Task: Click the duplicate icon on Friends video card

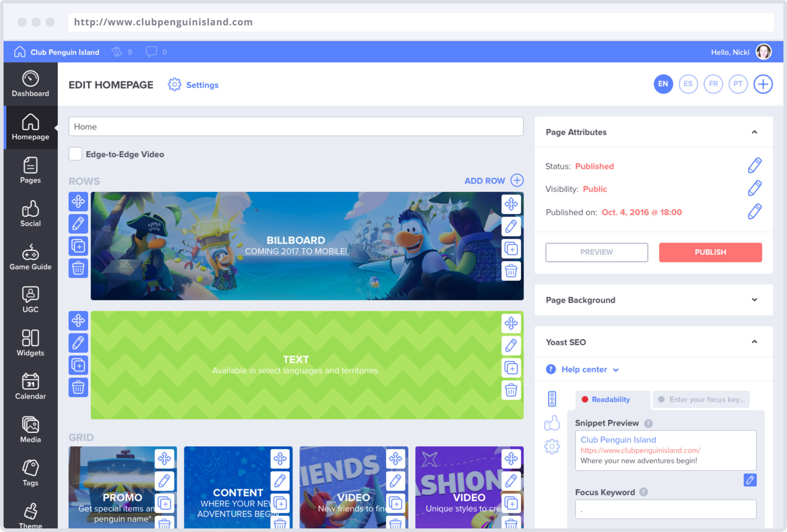Action: tap(395, 503)
